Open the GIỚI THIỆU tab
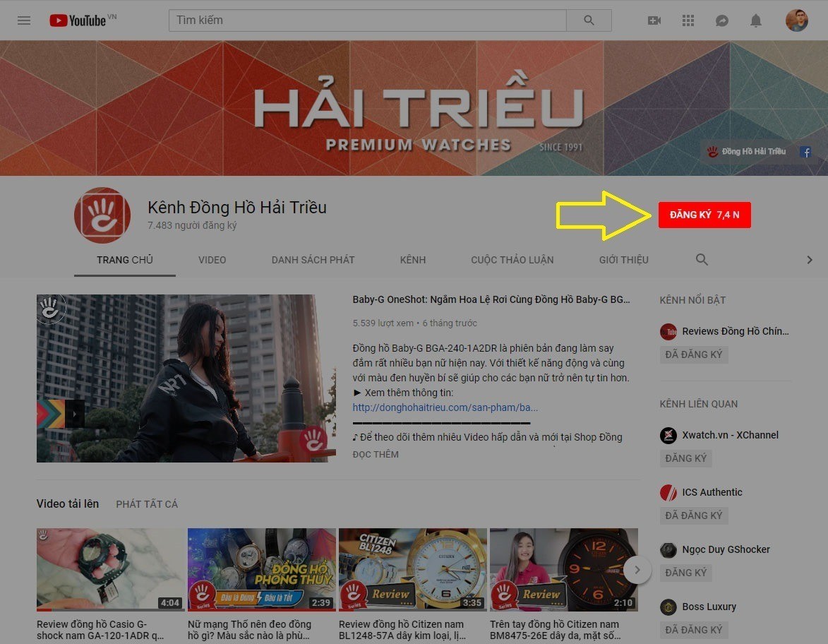The width and height of the screenshot is (828, 644). coord(623,260)
